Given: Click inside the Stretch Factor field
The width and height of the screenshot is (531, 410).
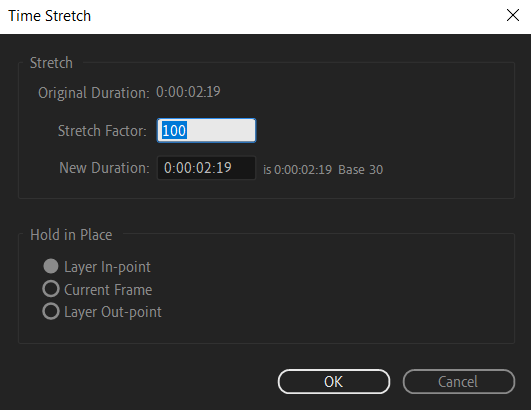Looking at the screenshot, I should pos(206,130).
